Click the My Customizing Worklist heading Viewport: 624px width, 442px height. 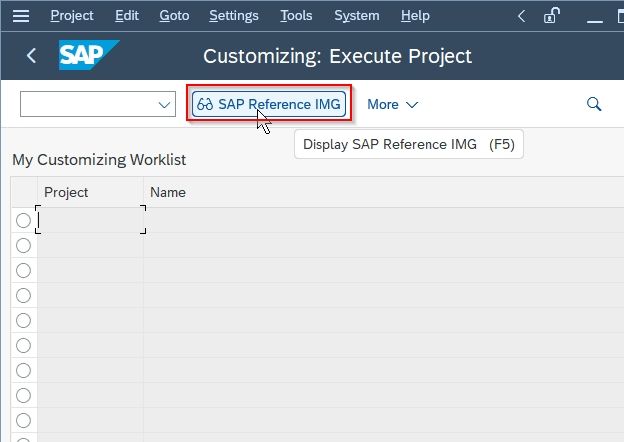[99, 160]
